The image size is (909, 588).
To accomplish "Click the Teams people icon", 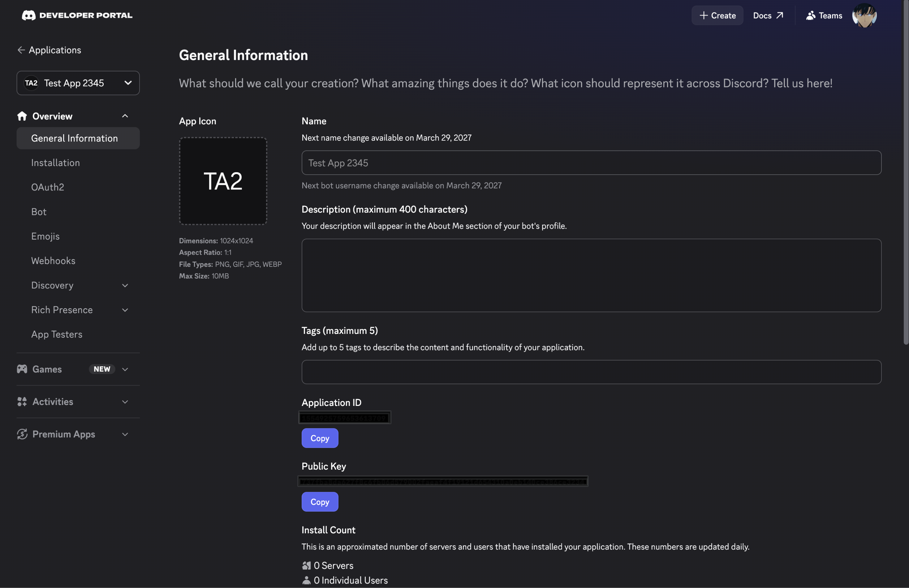I will coord(811,15).
